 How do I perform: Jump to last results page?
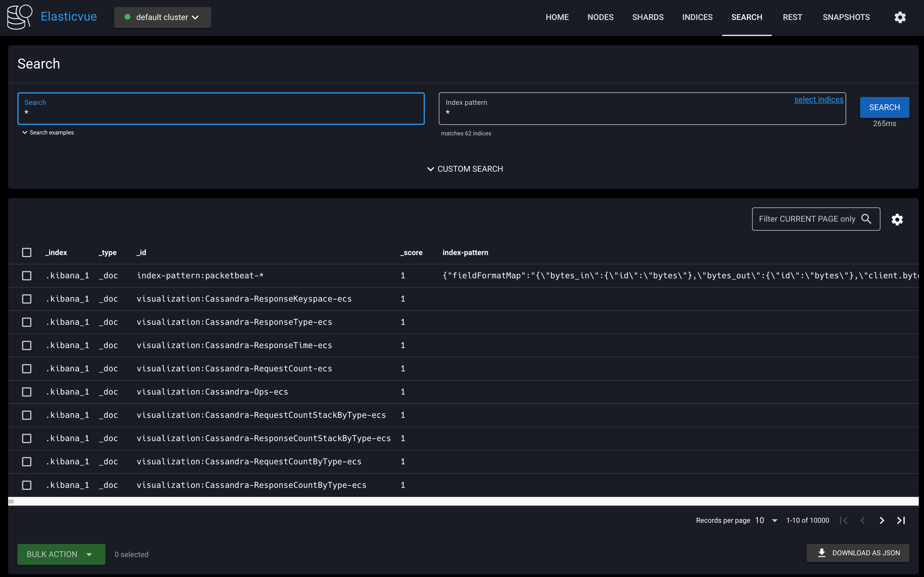coord(901,521)
